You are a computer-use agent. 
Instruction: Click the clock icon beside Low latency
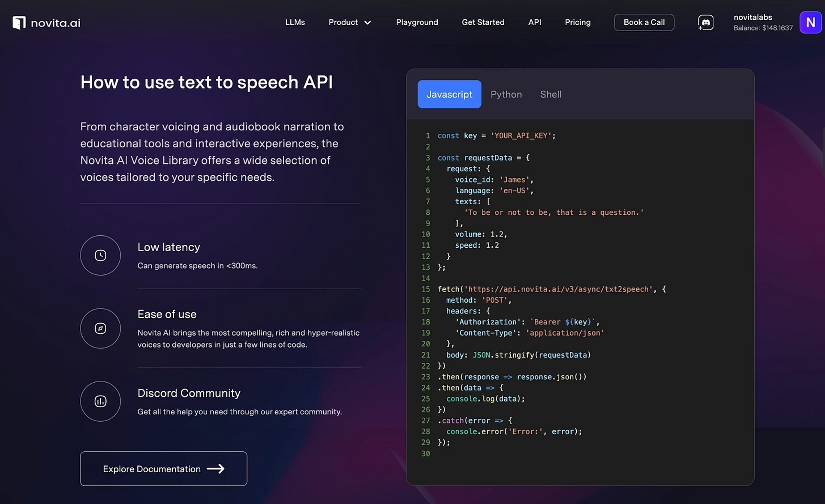click(100, 255)
